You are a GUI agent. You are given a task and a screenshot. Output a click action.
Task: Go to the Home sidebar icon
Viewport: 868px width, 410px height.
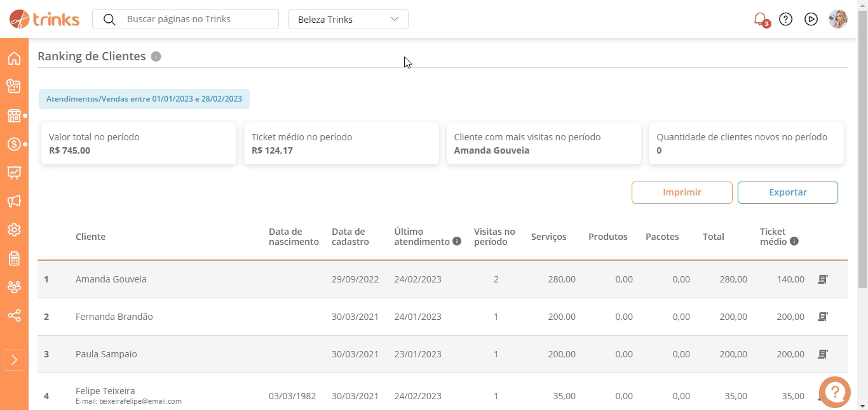click(14, 58)
